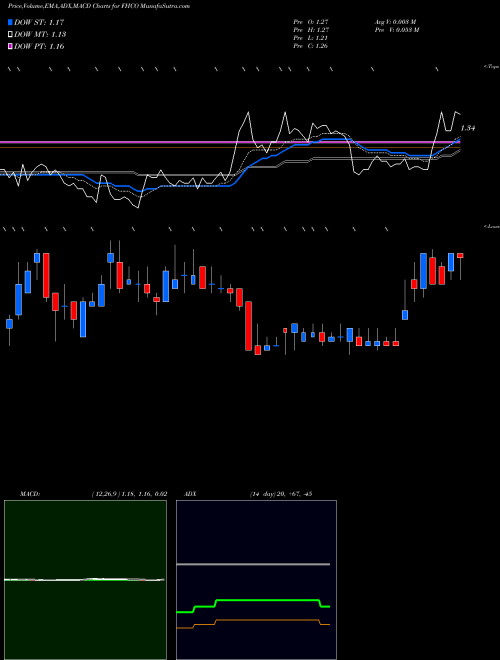Viewport: 500px width, 660px height.
Task: Open the green MACD indicator chart panel
Action: click(85, 580)
